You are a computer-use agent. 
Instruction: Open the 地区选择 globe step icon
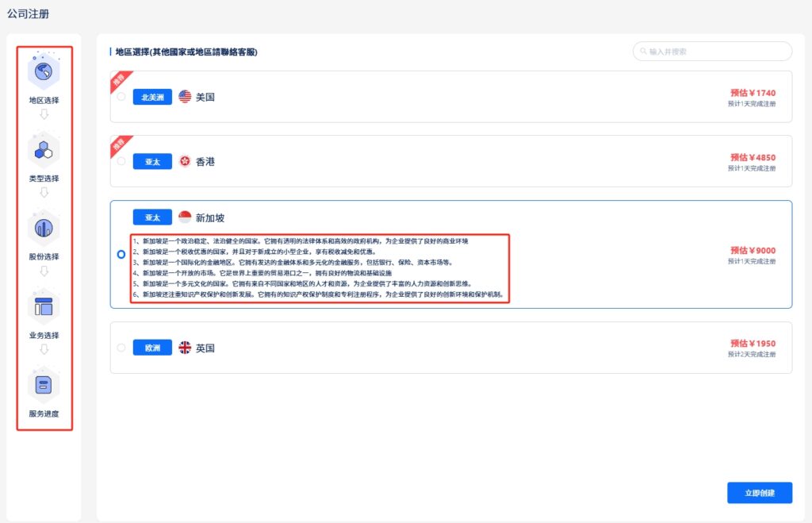(x=44, y=71)
